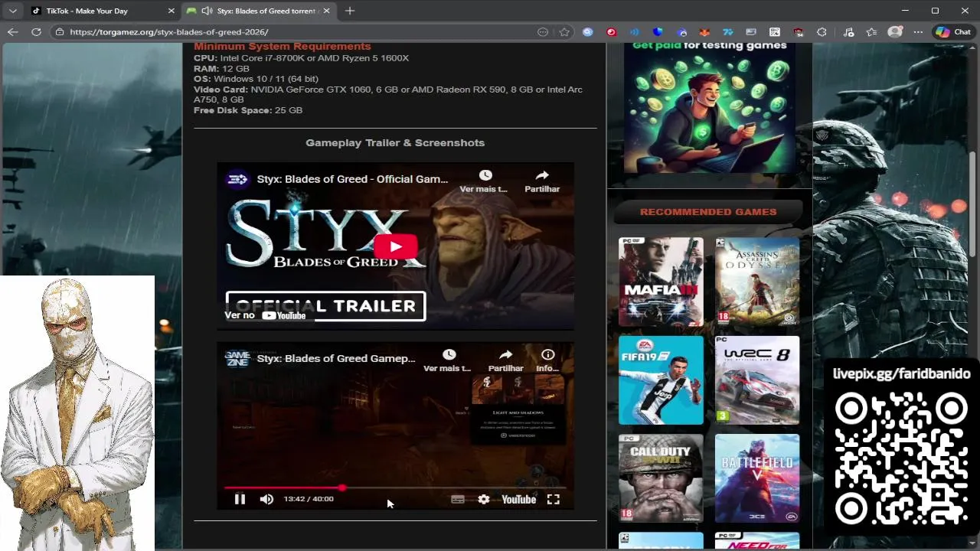This screenshot has width=980, height=551.
Task: Enter fullscreen on the gameplay video
Action: point(554,499)
